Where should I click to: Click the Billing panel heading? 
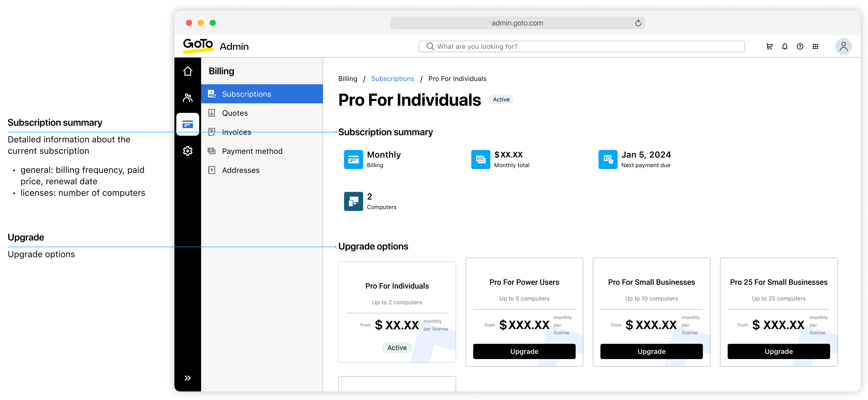[x=221, y=71]
